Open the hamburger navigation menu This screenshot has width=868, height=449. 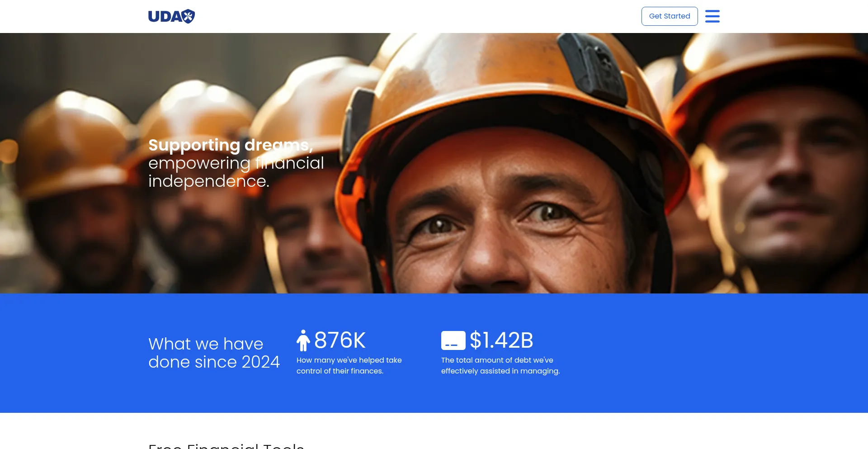pyautogui.click(x=712, y=16)
